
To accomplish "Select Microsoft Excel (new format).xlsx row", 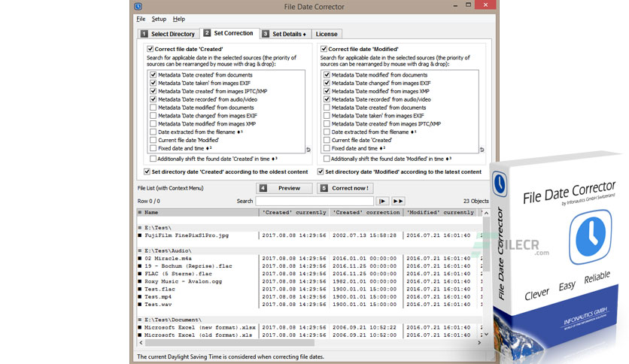I will pyautogui.click(x=309, y=327).
